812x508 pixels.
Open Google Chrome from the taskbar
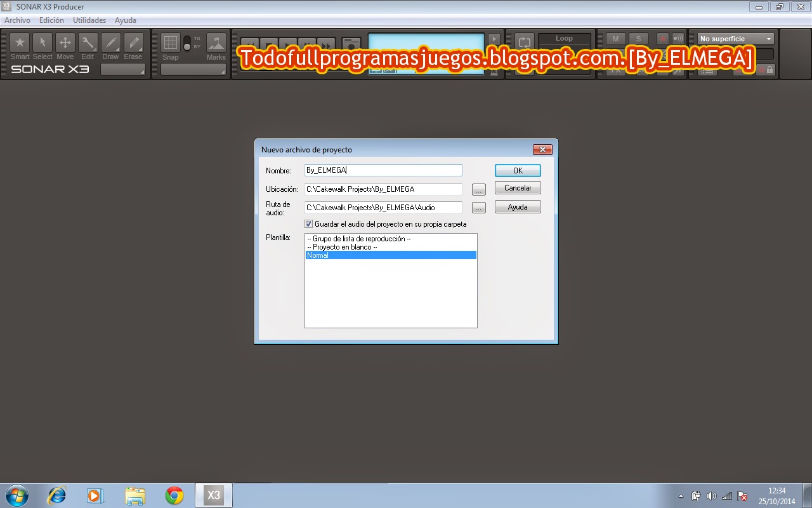[174, 495]
